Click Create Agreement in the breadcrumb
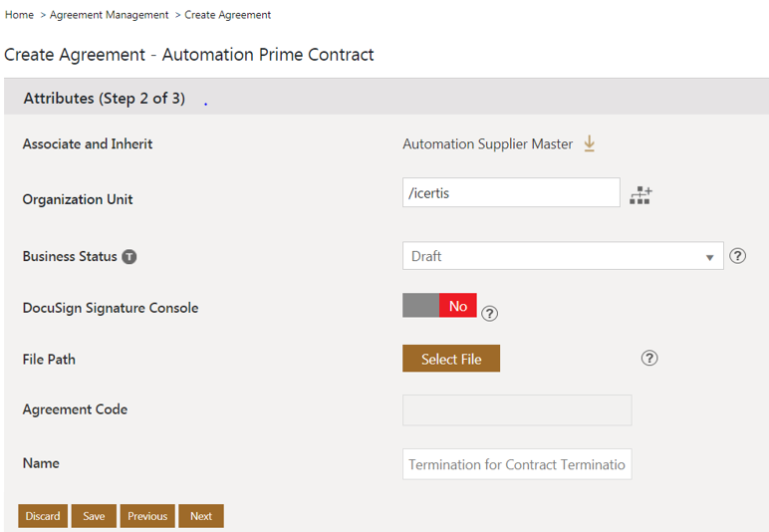This screenshot has width=769, height=532. point(228,15)
